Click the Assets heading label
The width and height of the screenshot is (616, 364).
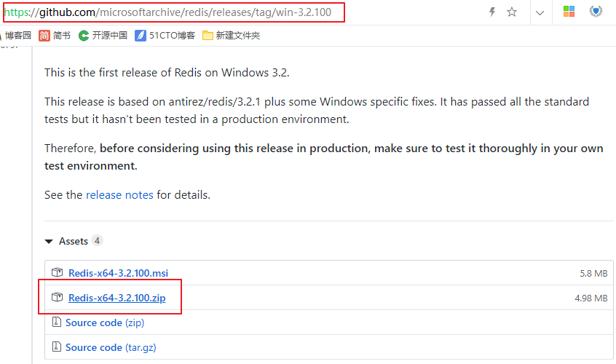(74, 241)
